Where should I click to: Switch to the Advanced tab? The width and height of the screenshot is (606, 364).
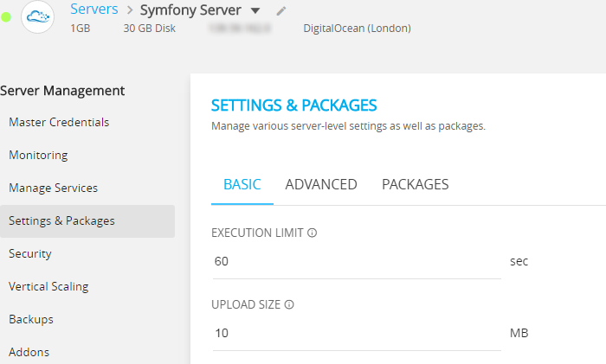pyautogui.click(x=321, y=184)
